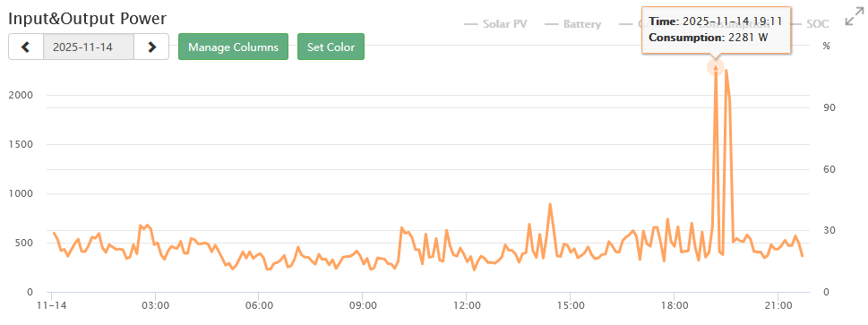Viewport: 868px width, 325px height.
Task: Go to the previous day with left arrow
Action: tap(26, 47)
